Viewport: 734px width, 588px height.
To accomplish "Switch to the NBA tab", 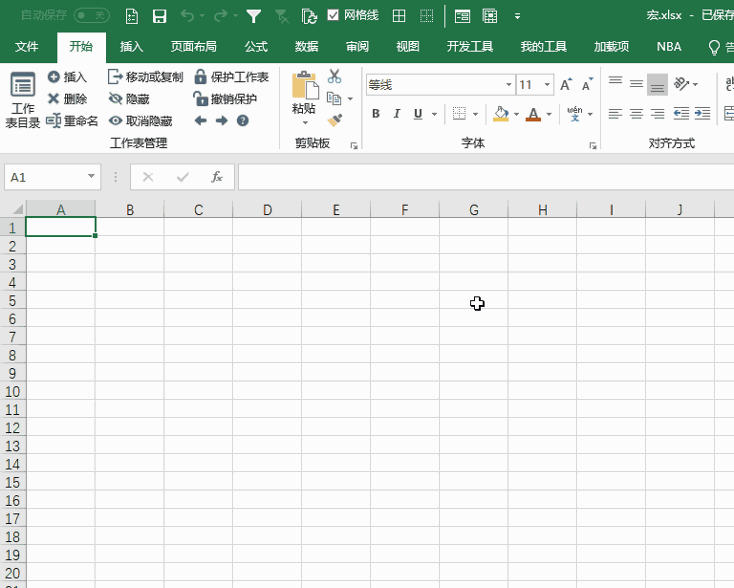I will click(x=668, y=47).
